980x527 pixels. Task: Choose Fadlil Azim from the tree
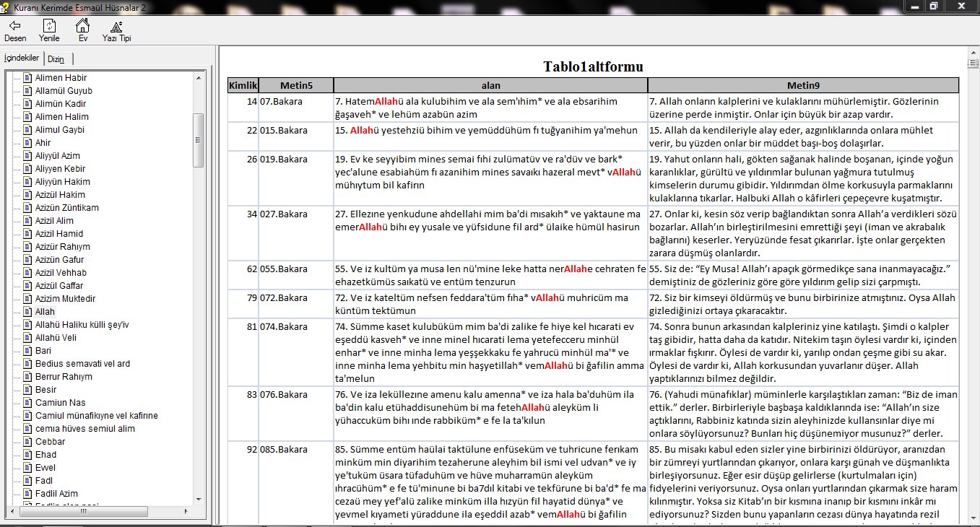click(56, 494)
